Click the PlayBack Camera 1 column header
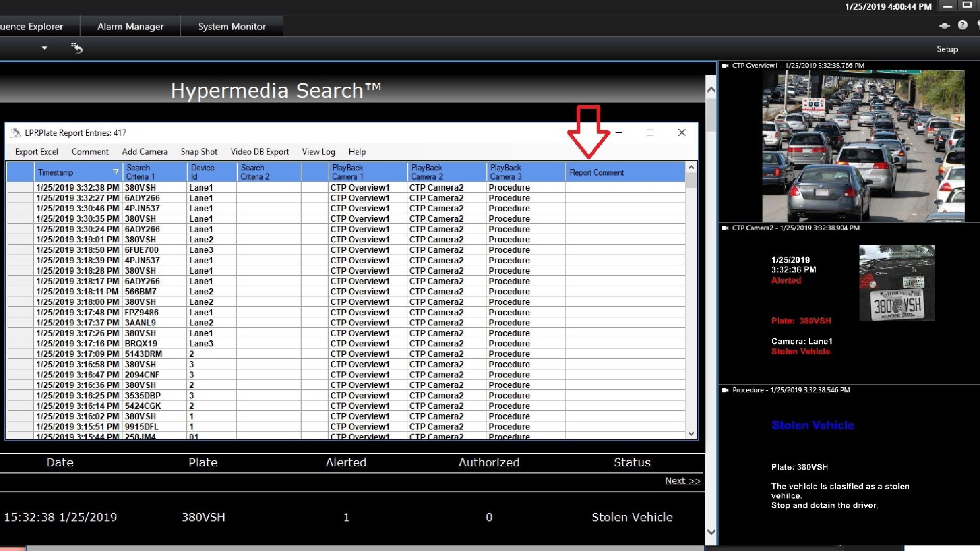Image resolution: width=980 pixels, height=551 pixels. click(368, 172)
